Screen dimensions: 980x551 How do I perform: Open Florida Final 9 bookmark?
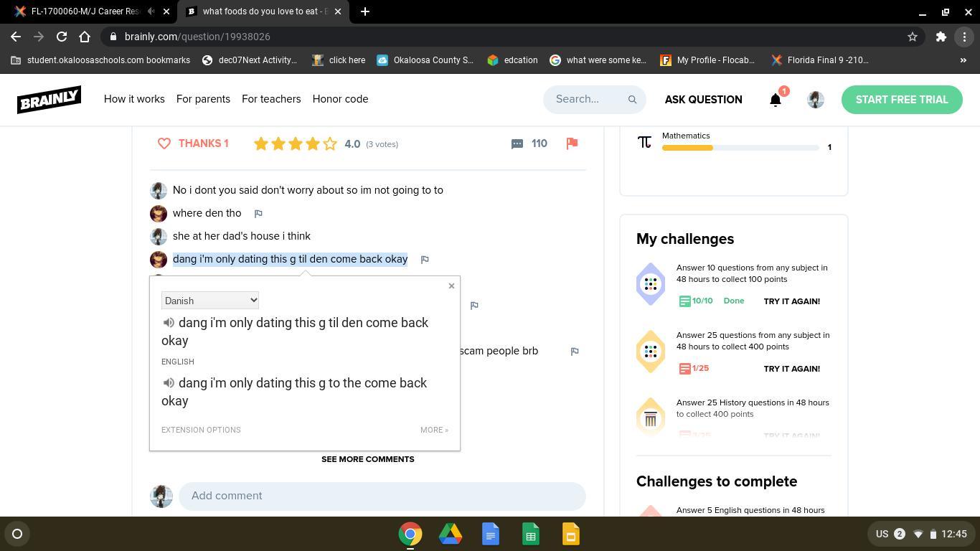click(819, 60)
